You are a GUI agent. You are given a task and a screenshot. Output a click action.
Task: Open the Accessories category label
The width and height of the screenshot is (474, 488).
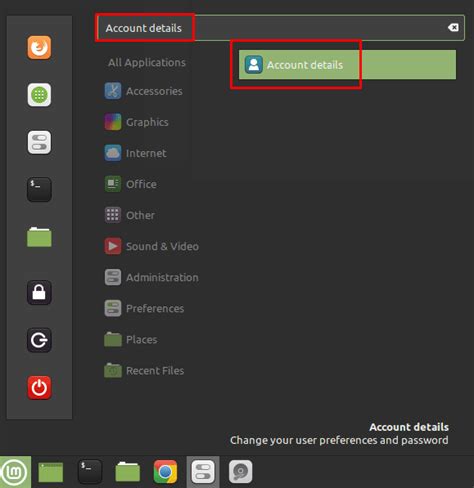coord(154,91)
